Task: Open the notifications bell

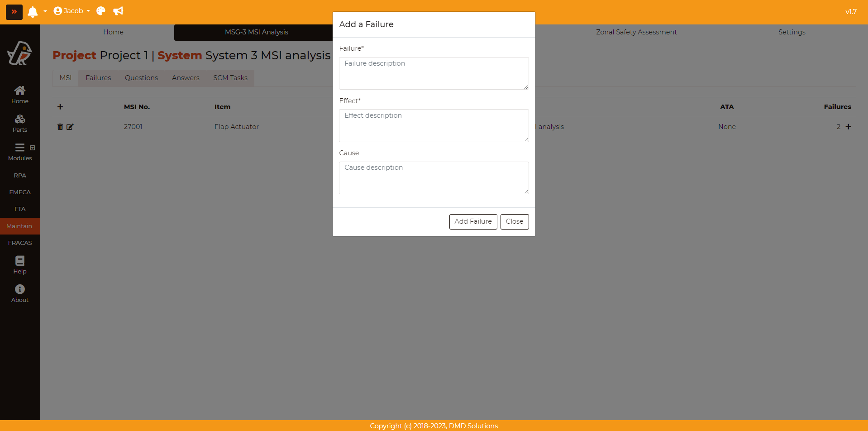Action: [33, 12]
